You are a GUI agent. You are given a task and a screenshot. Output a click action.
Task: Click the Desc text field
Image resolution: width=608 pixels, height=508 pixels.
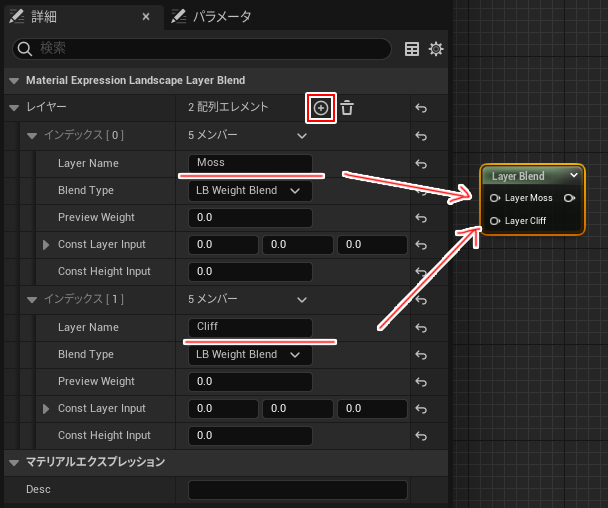coord(297,490)
